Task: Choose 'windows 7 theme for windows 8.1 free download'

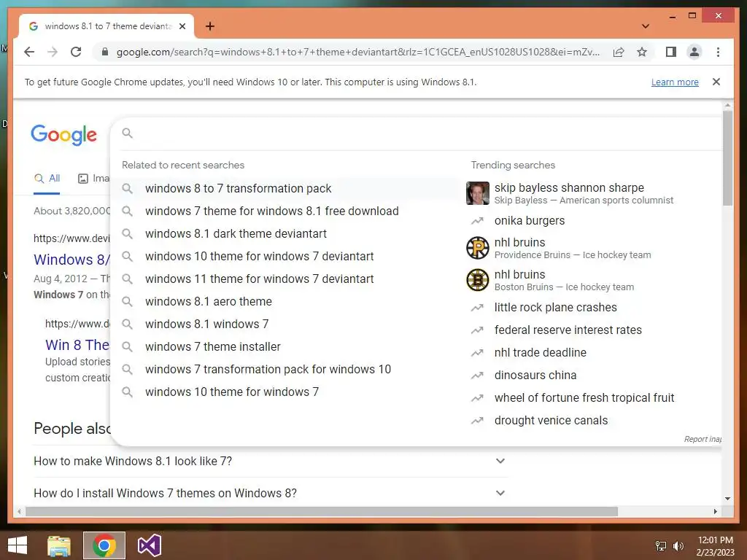Action: coord(272,211)
